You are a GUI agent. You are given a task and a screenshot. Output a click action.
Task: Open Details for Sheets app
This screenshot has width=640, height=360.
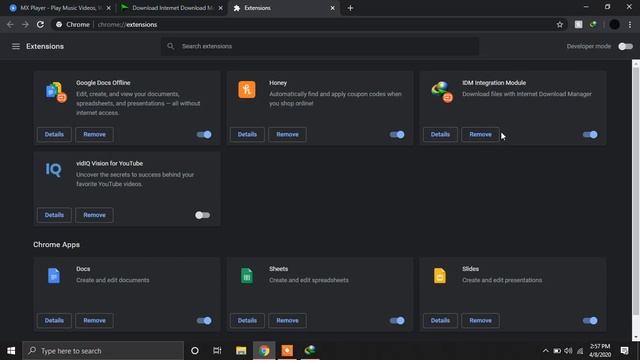click(x=247, y=320)
